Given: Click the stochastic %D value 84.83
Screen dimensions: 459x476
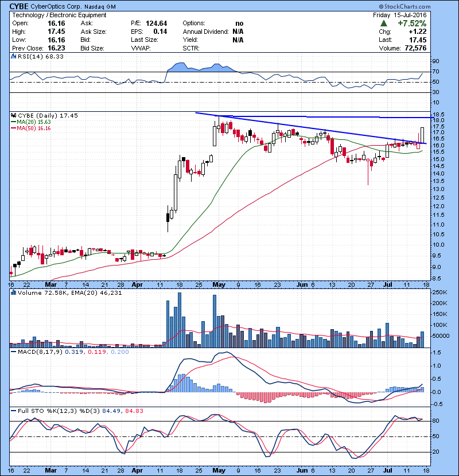Looking at the screenshot, I should pyautogui.click(x=134, y=411).
